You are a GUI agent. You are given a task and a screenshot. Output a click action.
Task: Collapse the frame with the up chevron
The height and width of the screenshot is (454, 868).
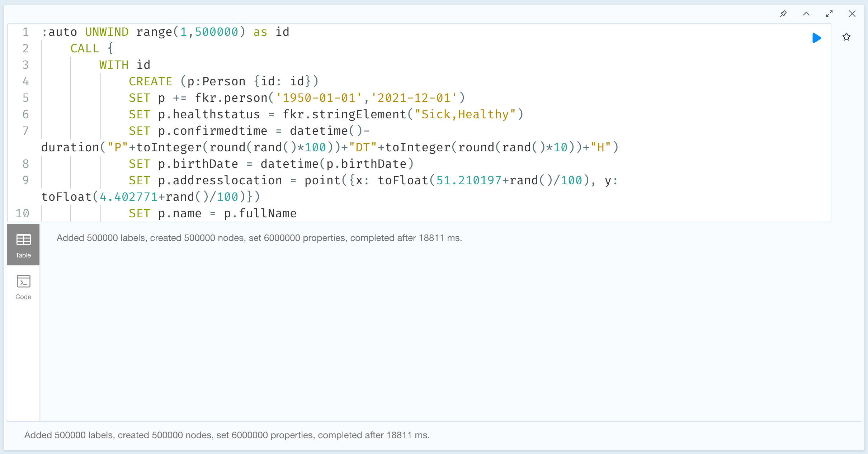806,14
